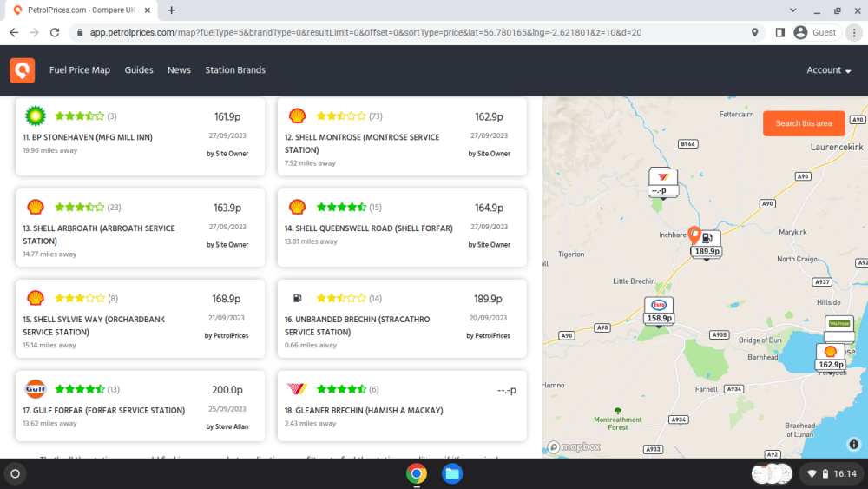Open the Chrome three-dot menu
This screenshot has width=868, height=489.
(854, 33)
